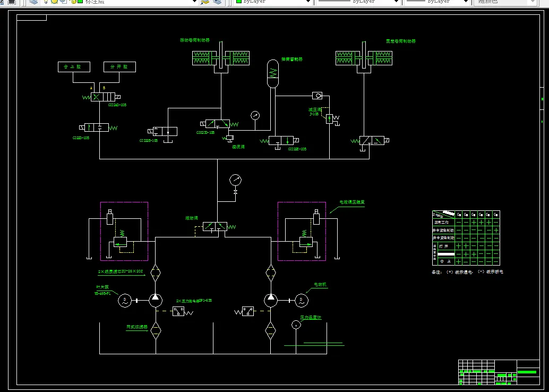Select the 液动阀 label text
549x392 pixels.
[x=192, y=218]
